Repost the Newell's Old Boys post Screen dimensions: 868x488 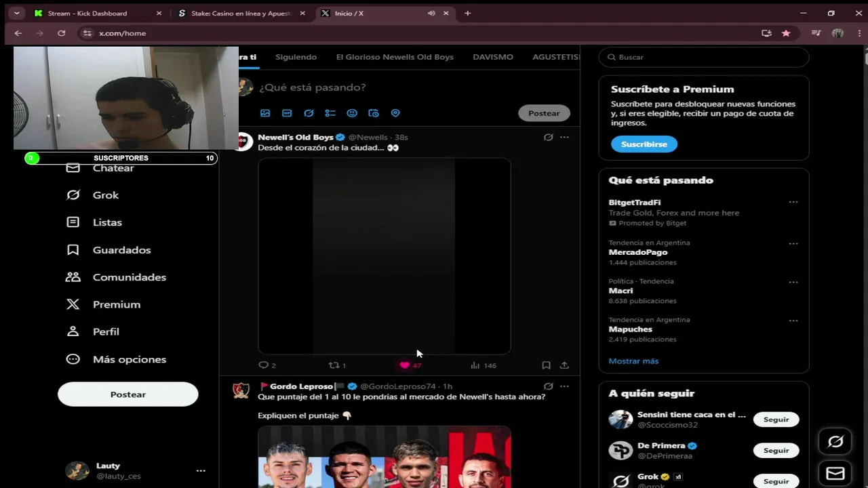click(x=337, y=365)
